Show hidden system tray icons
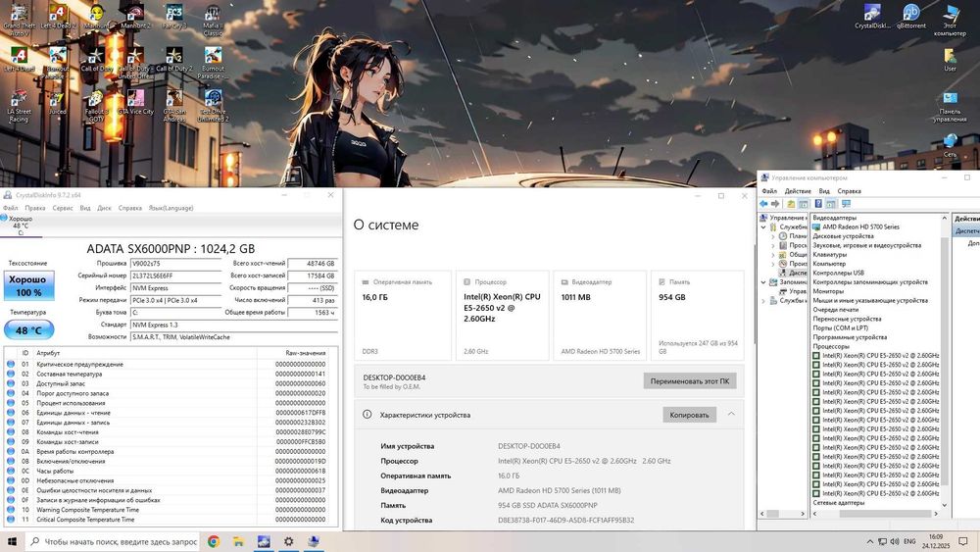The width and height of the screenshot is (980, 552). tap(870, 541)
